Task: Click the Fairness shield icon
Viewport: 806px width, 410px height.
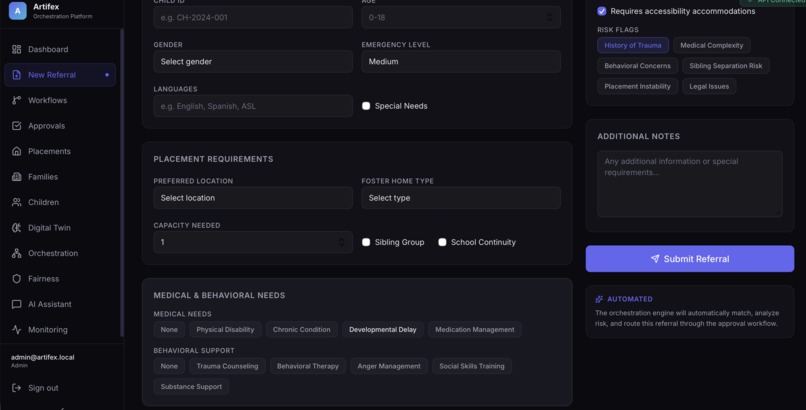Action: click(16, 278)
